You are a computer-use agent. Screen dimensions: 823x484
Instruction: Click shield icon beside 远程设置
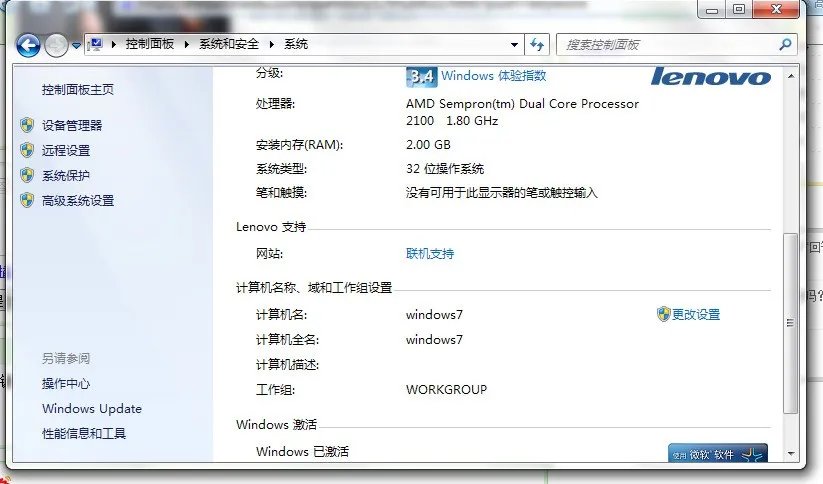pyautogui.click(x=27, y=150)
